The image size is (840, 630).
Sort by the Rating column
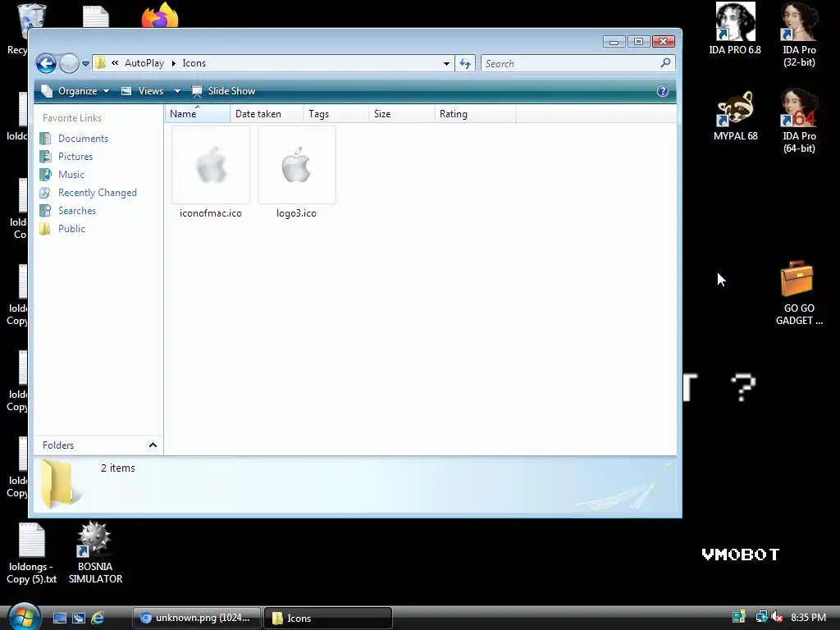475,113
